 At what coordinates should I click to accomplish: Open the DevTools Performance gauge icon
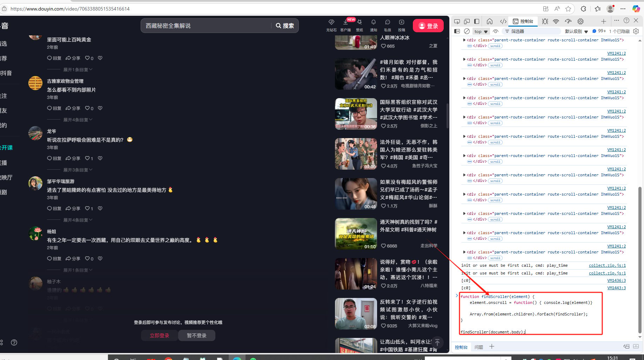[x=568, y=21]
